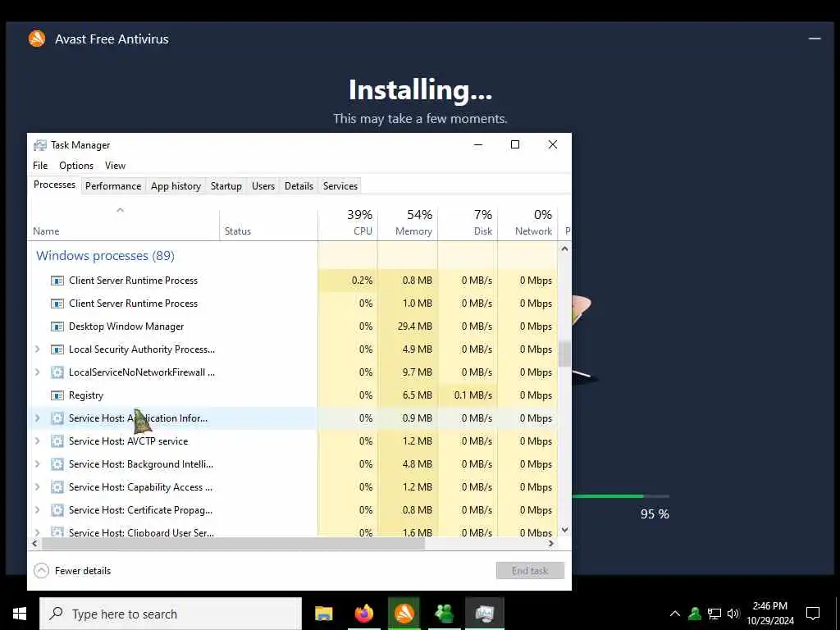Sort by the Disk column header
Screen dimensions: 840x630
pyautogui.click(x=468, y=223)
